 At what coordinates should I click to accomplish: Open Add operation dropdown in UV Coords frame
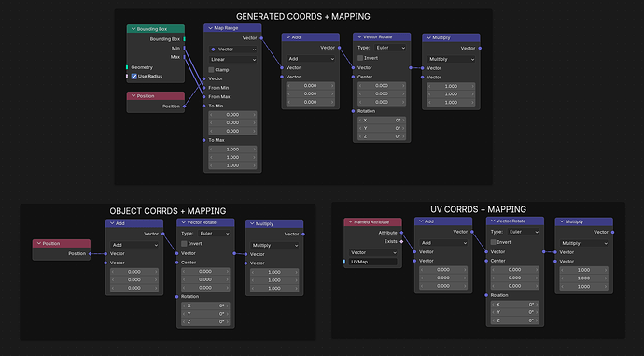coord(443,243)
